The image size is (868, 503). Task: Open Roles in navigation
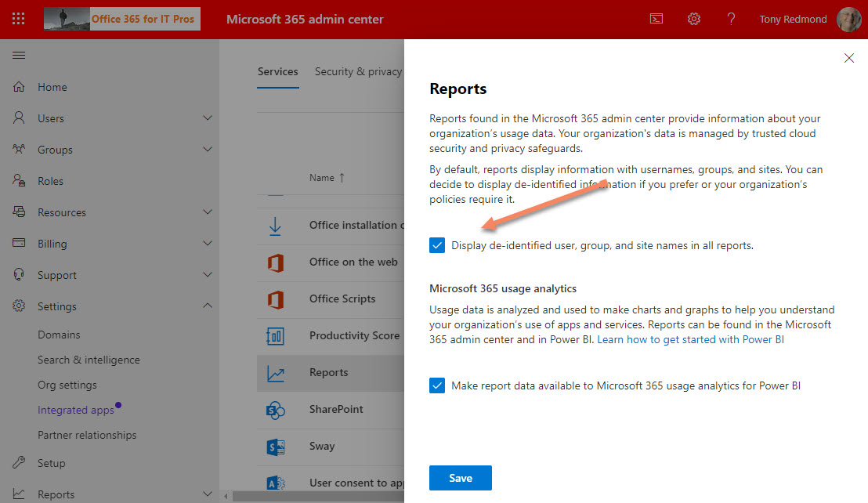click(x=50, y=181)
